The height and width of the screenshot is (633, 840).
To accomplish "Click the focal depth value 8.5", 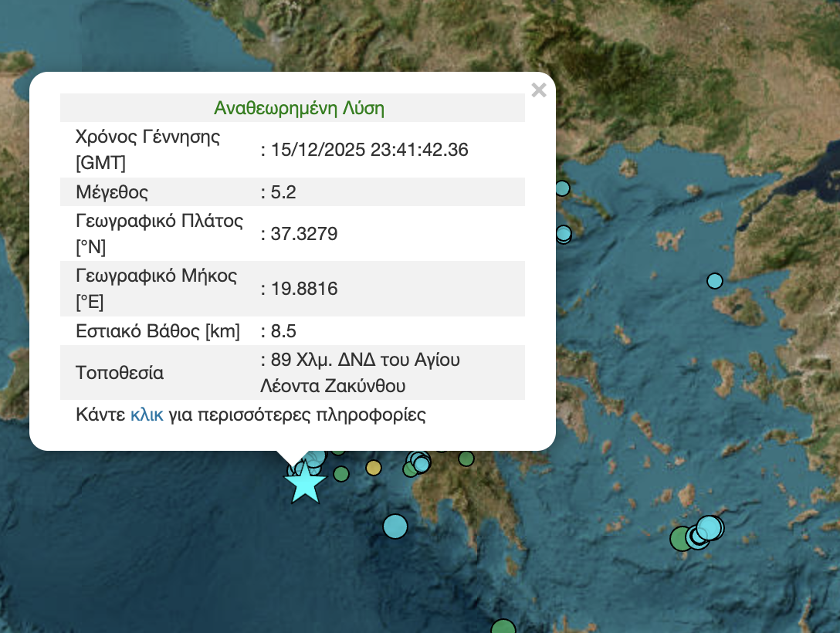I will 283,331.
